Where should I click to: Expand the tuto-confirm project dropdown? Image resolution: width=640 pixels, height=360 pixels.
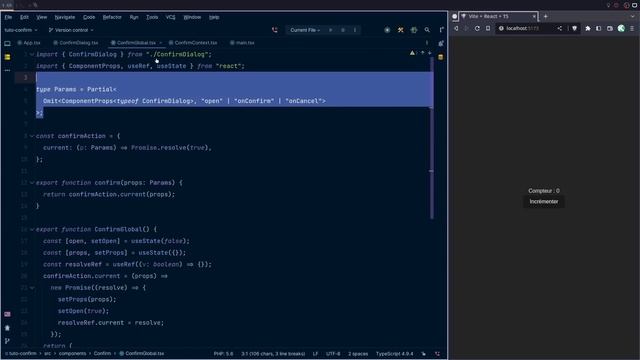pyautogui.click(x=21, y=30)
